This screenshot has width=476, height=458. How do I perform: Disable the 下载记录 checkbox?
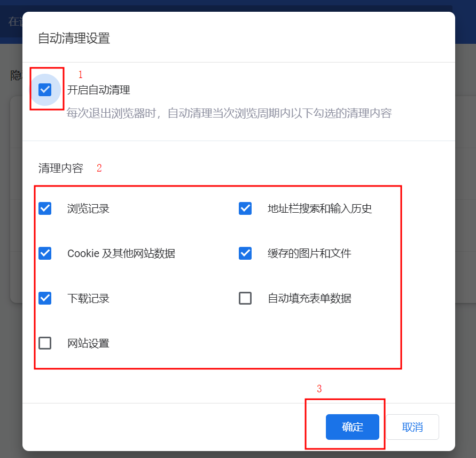[x=45, y=298]
